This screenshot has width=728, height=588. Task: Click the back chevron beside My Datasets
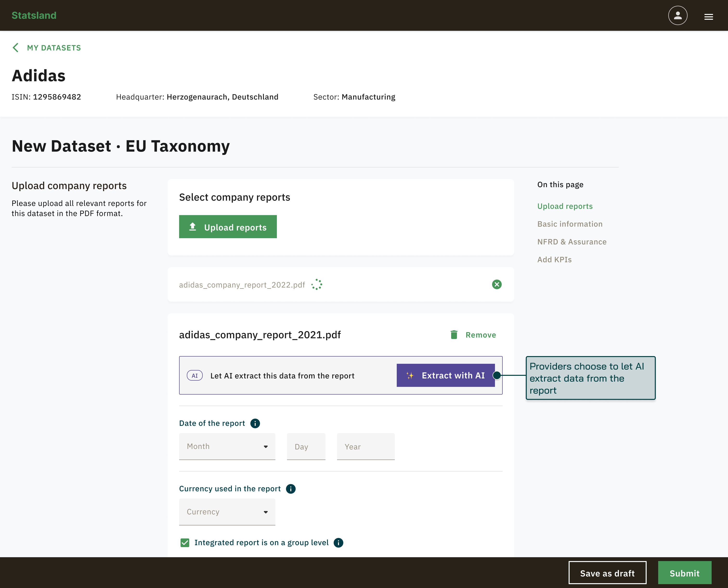(x=16, y=48)
